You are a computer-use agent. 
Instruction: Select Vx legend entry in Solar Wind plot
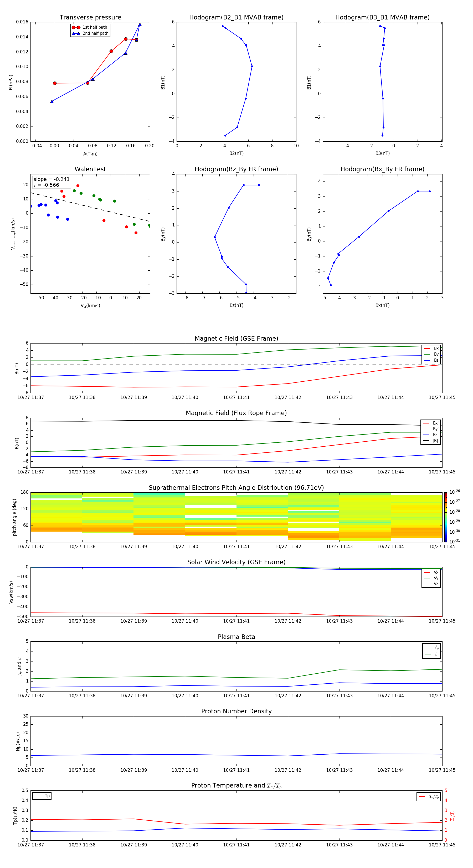pos(431,572)
